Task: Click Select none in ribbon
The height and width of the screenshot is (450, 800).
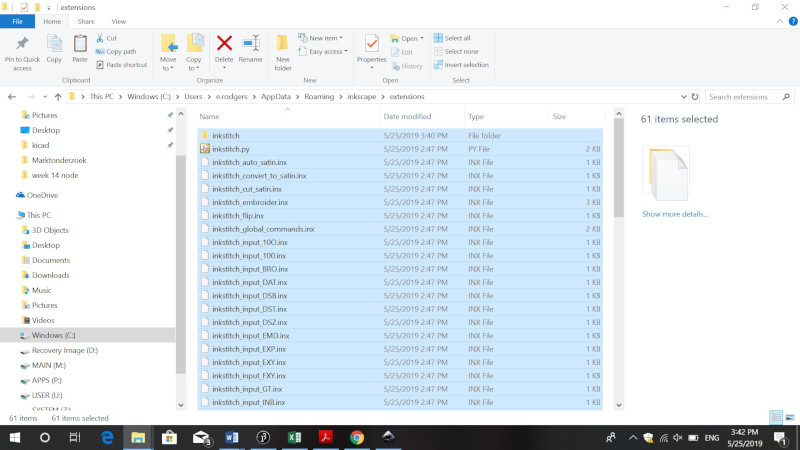Action: (456, 52)
